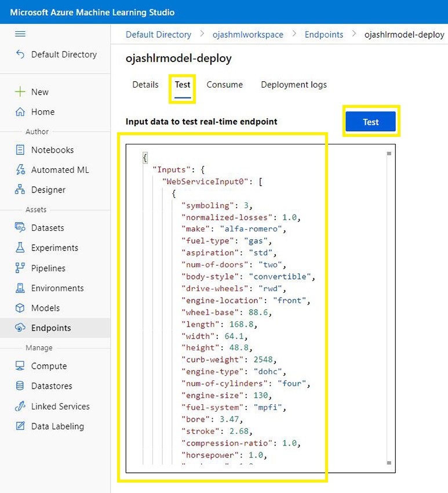Click the Home house icon
The height and width of the screenshot is (493, 448).
click(x=20, y=111)
